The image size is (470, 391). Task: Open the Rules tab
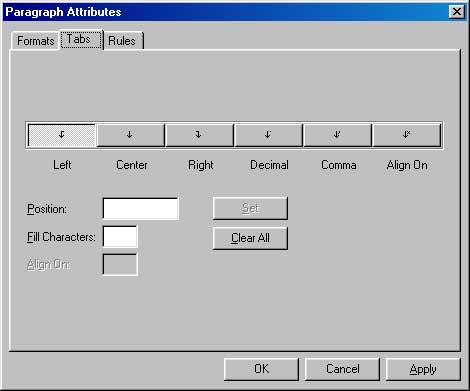pos(123,41)
